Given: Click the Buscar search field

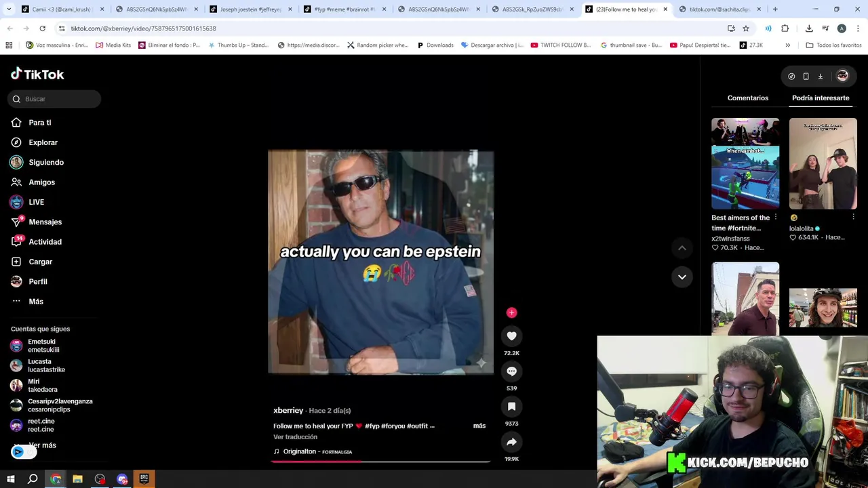Looking at the screenshot, I should coord(55,99).
